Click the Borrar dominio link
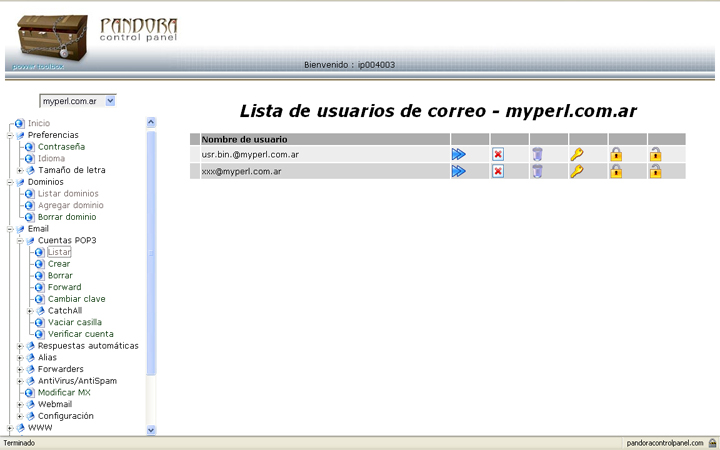The height and width of the screenshot is (450, 720). tap(67, 217)
